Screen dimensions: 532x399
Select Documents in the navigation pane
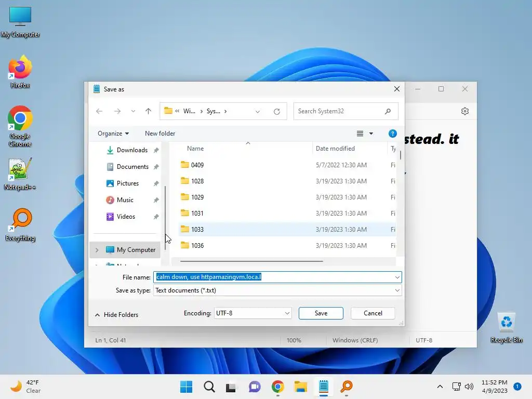point(132,167)
